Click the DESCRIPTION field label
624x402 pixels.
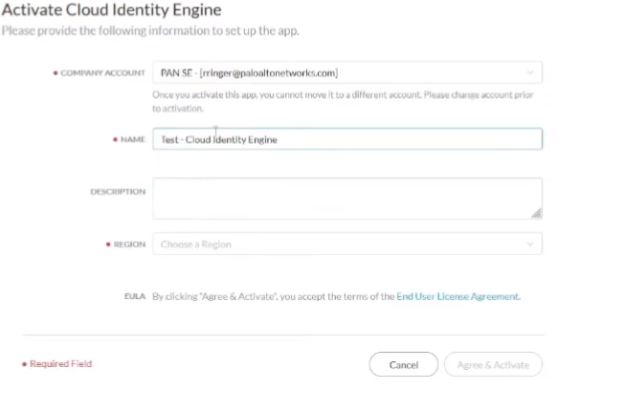[118, 191]
